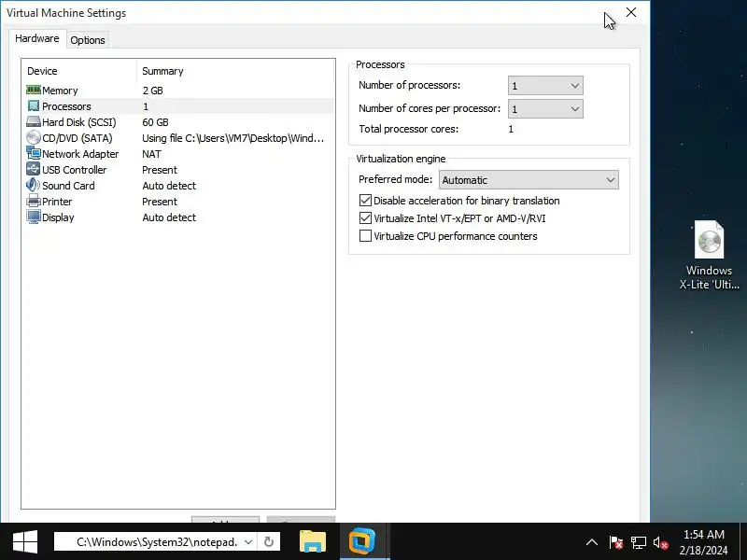Click the muted volume tray icon
Screen dimensions: 747x560
click(661, 542)
